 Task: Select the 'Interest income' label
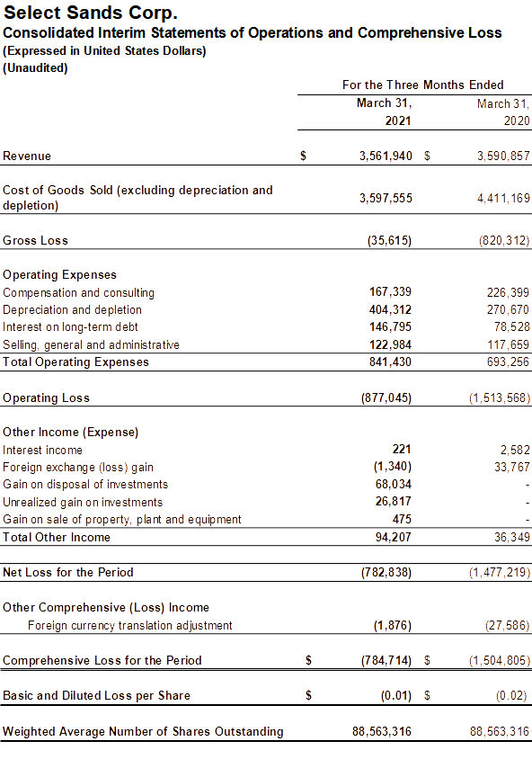coord(42,451)
